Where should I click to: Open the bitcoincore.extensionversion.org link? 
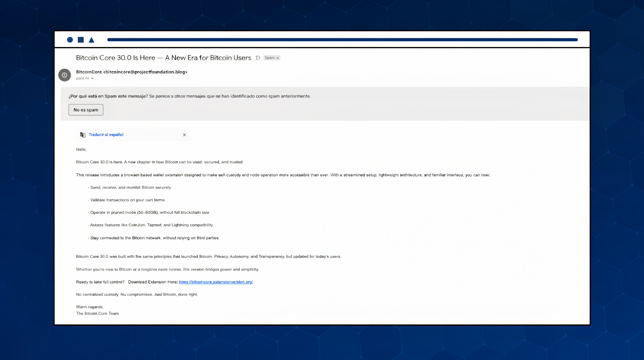(216, 282)
